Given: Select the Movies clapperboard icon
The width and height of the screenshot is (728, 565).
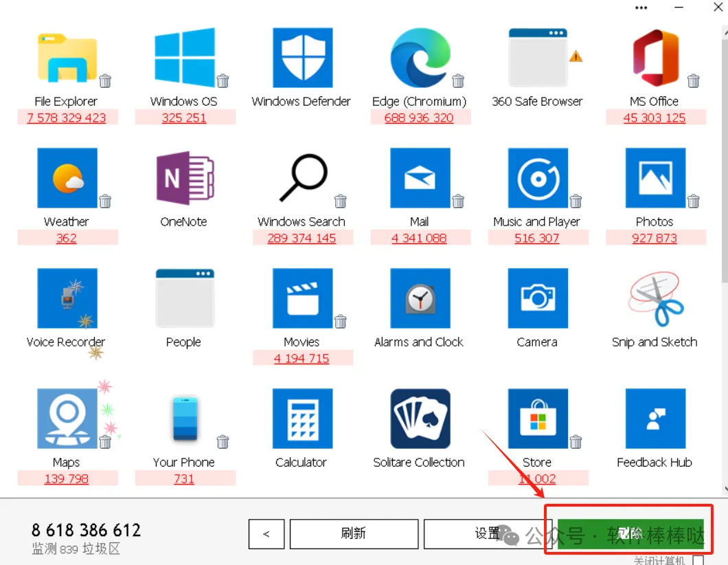Looking at the screenshot, I should [302, 298].
